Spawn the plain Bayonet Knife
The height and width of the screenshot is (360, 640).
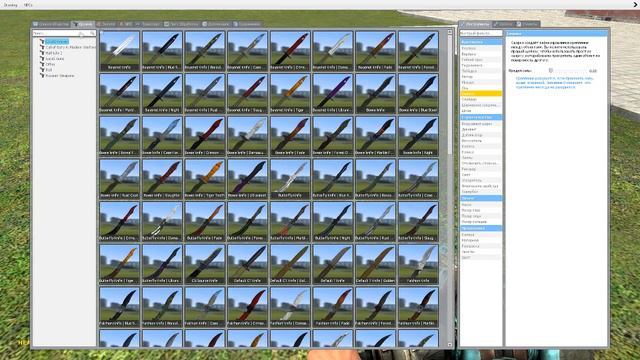(x=120, y=51)
